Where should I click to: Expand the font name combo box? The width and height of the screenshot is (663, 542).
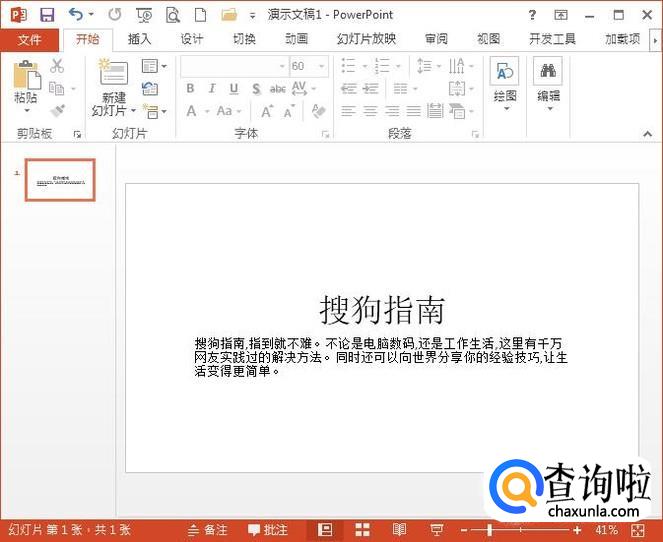(280, 66)
